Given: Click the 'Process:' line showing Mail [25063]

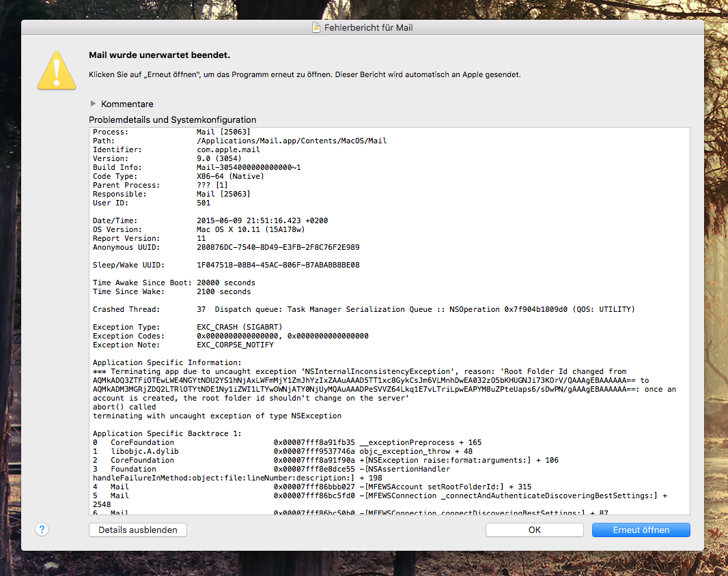Looking at the screenshot, I should [171, 132].
